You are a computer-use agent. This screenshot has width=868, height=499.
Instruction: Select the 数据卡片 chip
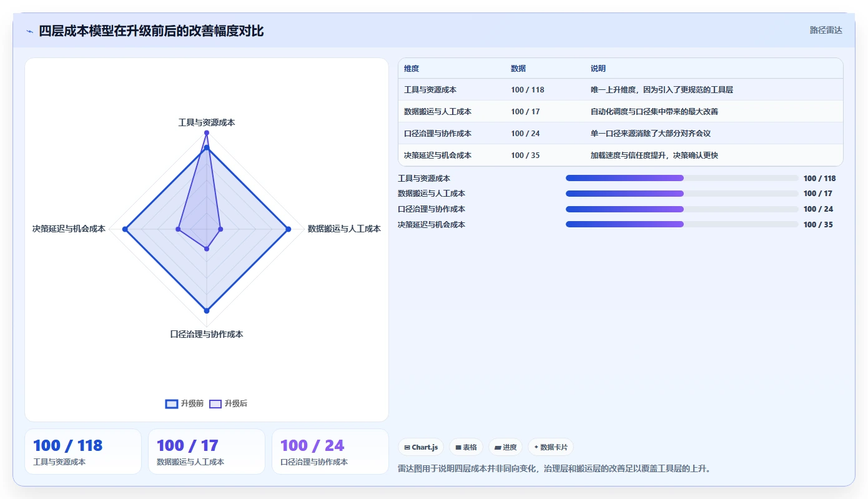[551, 447]
